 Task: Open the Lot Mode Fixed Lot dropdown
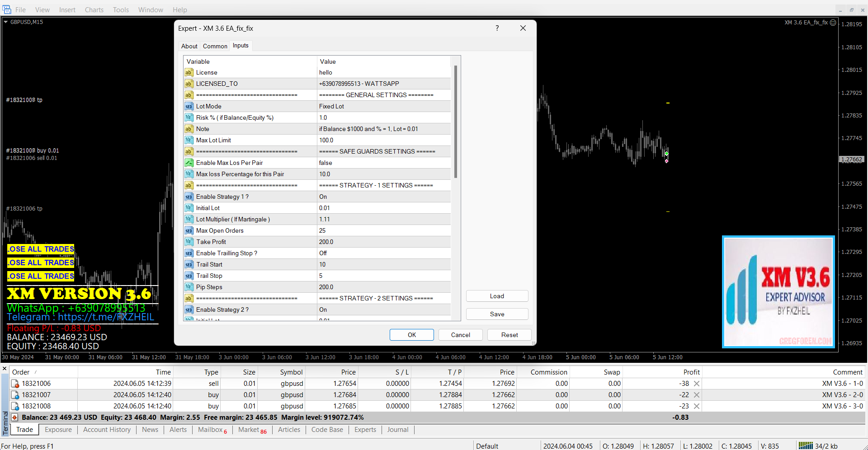(383, 106)
